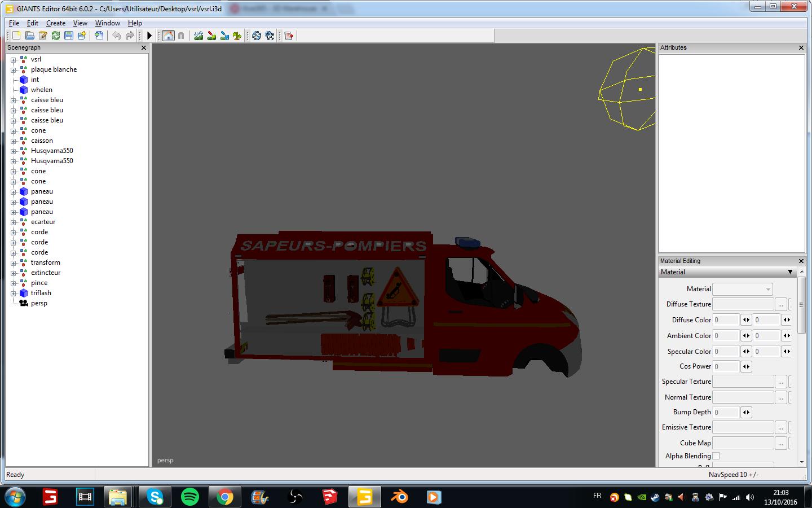Collapse the Material section header arrow
The image size is (812, 508).
point(790,272)
